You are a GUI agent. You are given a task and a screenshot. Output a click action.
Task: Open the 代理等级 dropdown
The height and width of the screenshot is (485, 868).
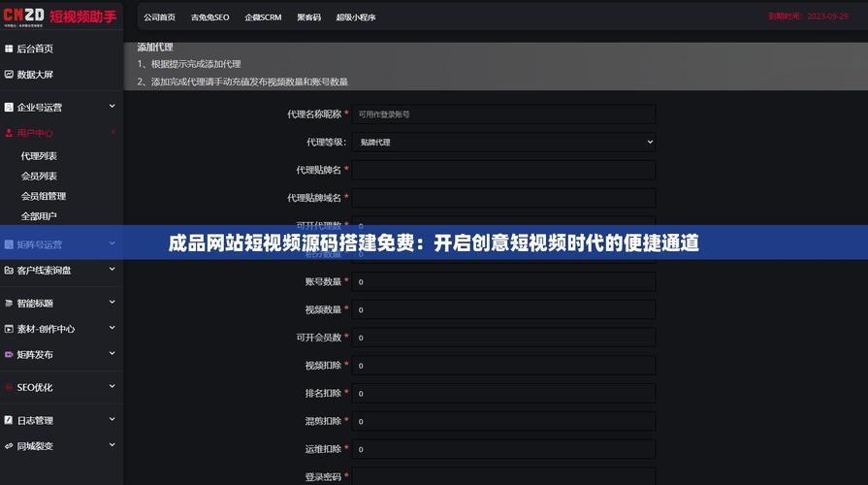pos(503,143)
